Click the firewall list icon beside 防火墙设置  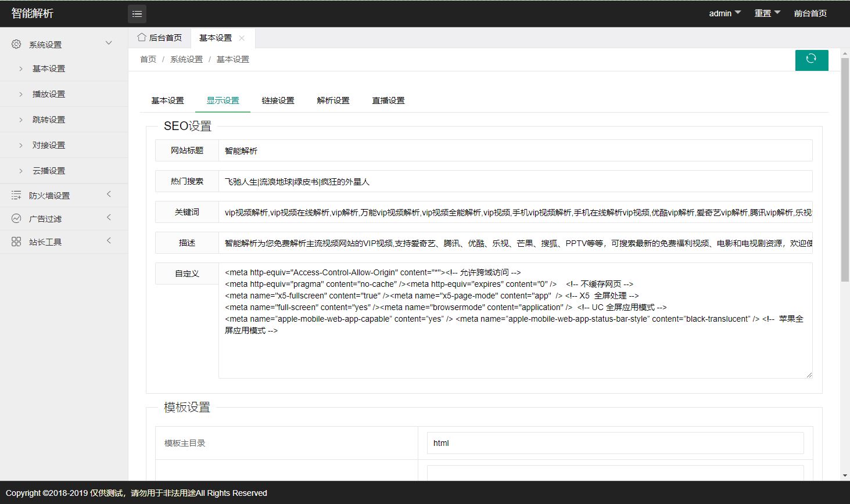pos(16,196)
